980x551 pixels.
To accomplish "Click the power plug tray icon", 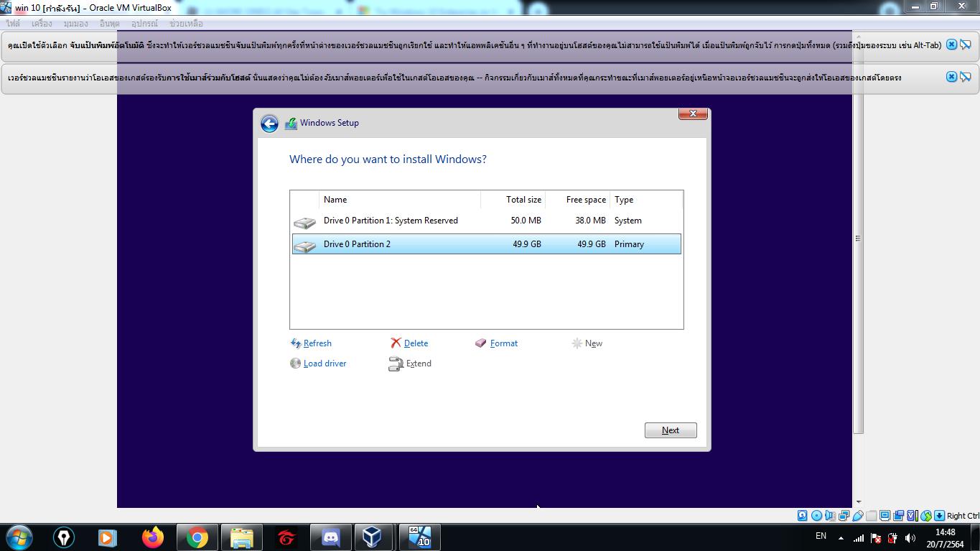I will click(892, 538).
